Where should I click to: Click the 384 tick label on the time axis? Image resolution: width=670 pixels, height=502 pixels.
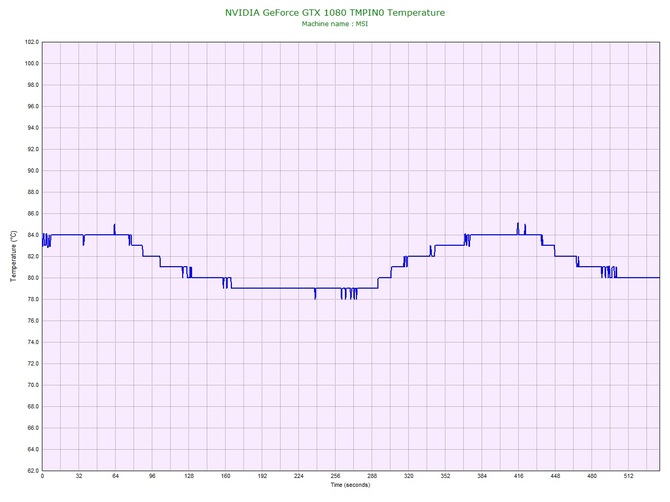tap(482, 476)
